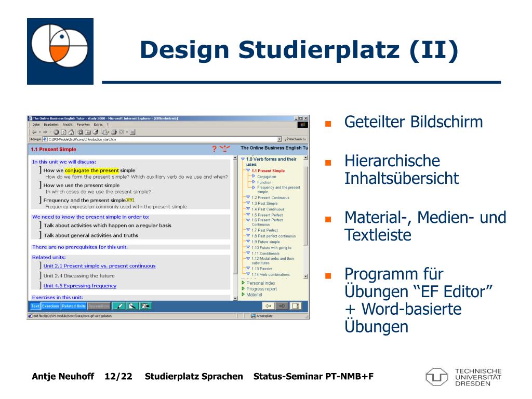Open the Back button history dropdown
532x399 pixels.
[39, 132]
